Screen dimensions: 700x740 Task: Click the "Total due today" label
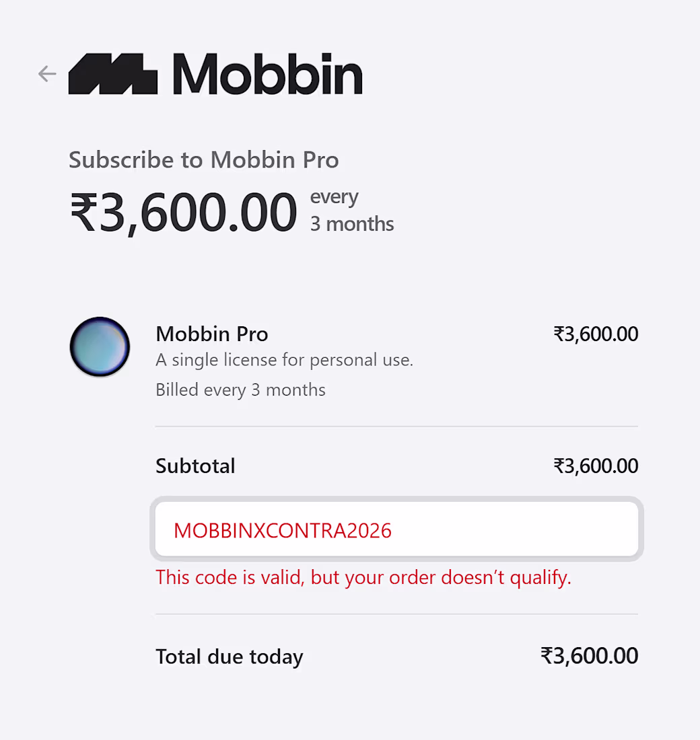click(x=230, y=657)
